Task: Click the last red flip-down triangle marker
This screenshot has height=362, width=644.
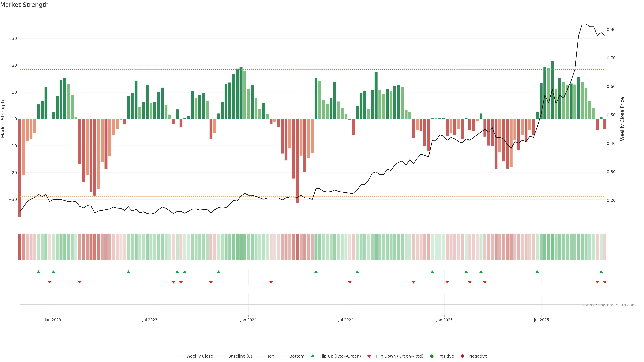Action: [604, 282]
